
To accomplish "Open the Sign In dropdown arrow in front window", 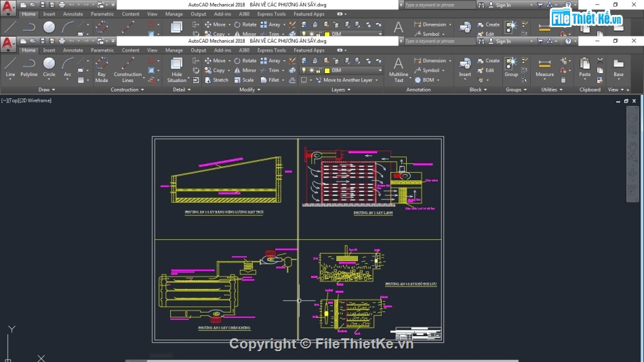I will tap(531, 41).
